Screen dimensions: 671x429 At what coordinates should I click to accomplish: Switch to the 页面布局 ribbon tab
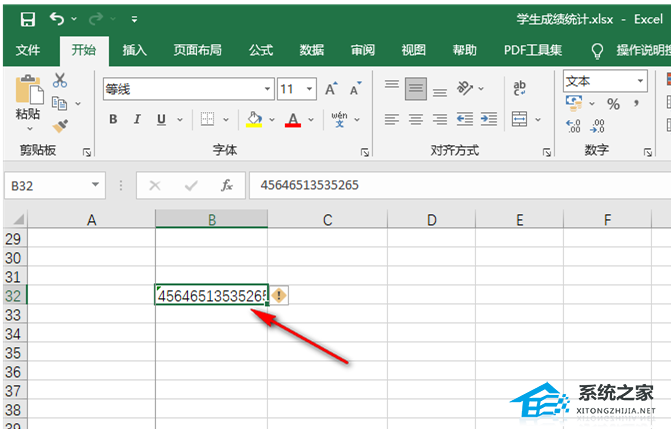(x=198, y=51)
